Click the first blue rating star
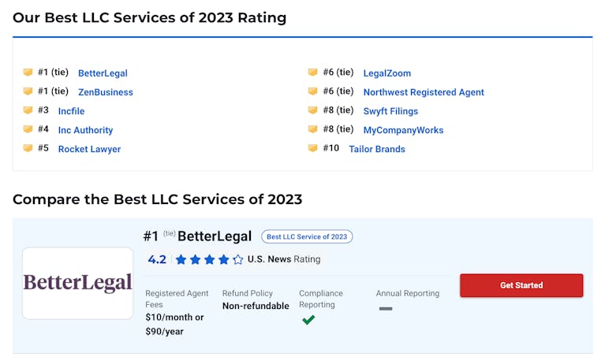The height and width of the screenshot is (364, 605). tap(181, 259)
